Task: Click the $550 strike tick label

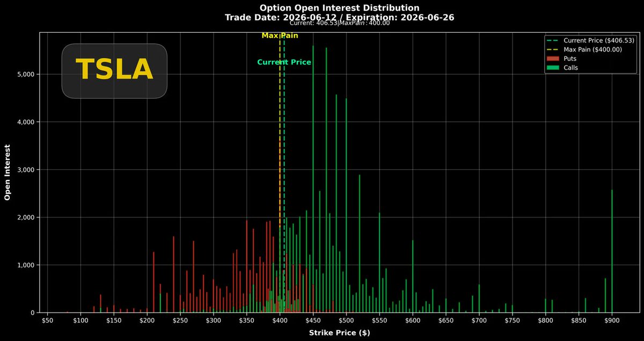Action: 380,321
